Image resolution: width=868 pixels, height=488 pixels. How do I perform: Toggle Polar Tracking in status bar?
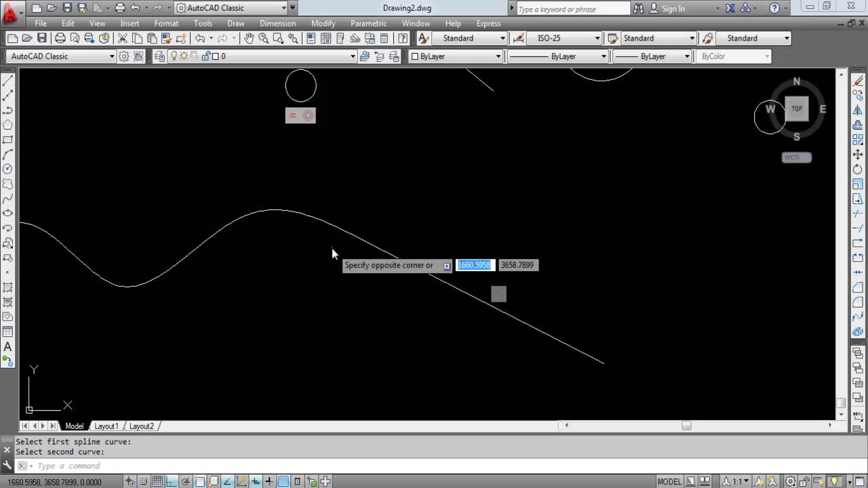pyautogui.click(x=185, y=482)
